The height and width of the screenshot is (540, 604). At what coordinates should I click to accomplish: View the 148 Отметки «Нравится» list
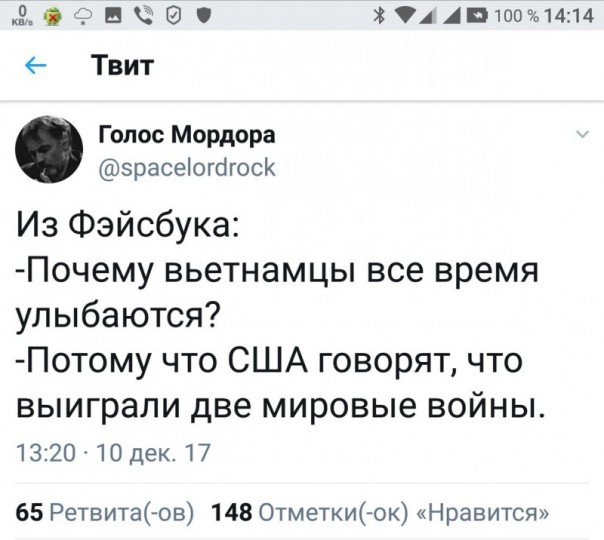click(x=382, y=513)
